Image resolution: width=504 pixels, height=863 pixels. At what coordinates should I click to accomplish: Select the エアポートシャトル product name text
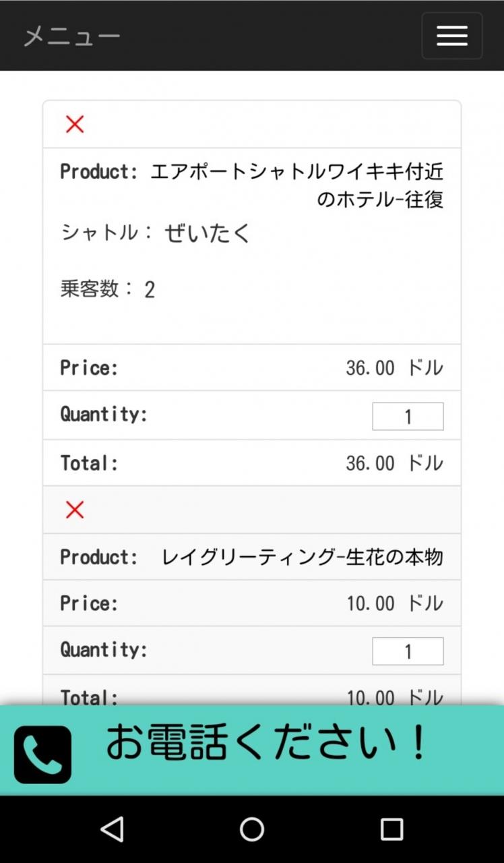(296, 185)
